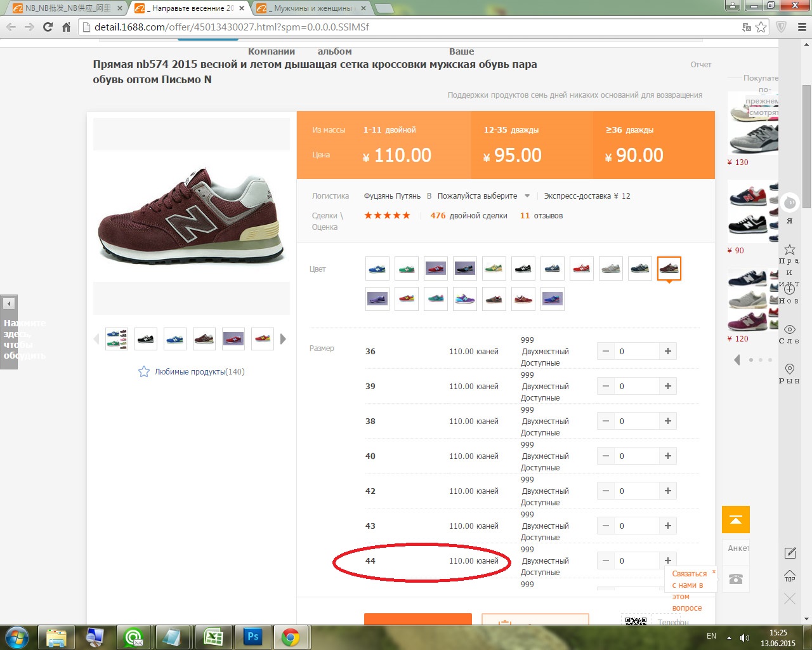
Task: Click the location pin icon in sidebar
Action: coord(790,369)
